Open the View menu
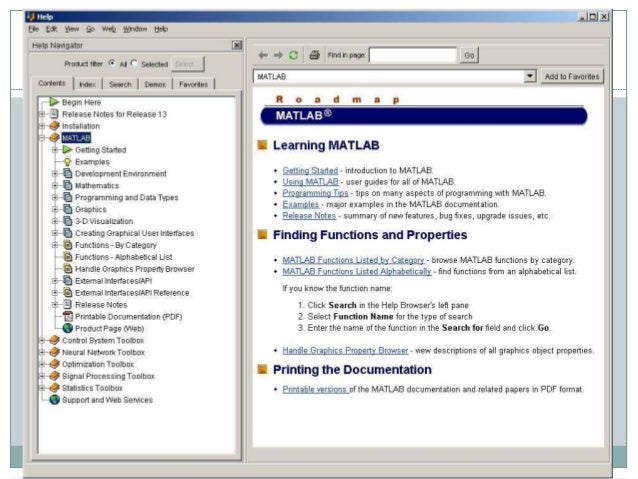Viewport: 638px width, 479px height. click(72, 29)
